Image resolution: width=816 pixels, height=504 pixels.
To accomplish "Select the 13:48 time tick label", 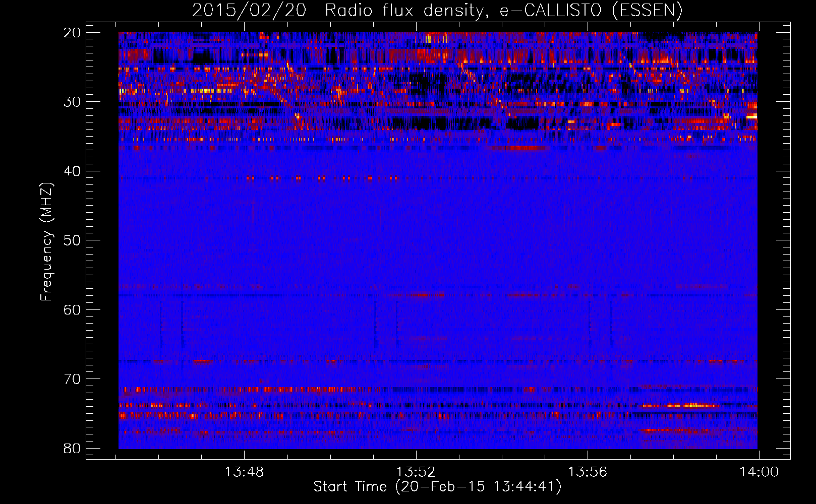I will (244, 472).
